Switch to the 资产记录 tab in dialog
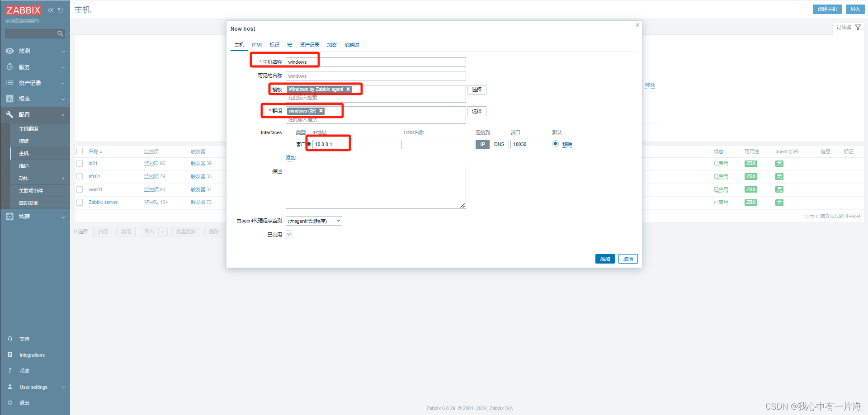 [310, 45]
